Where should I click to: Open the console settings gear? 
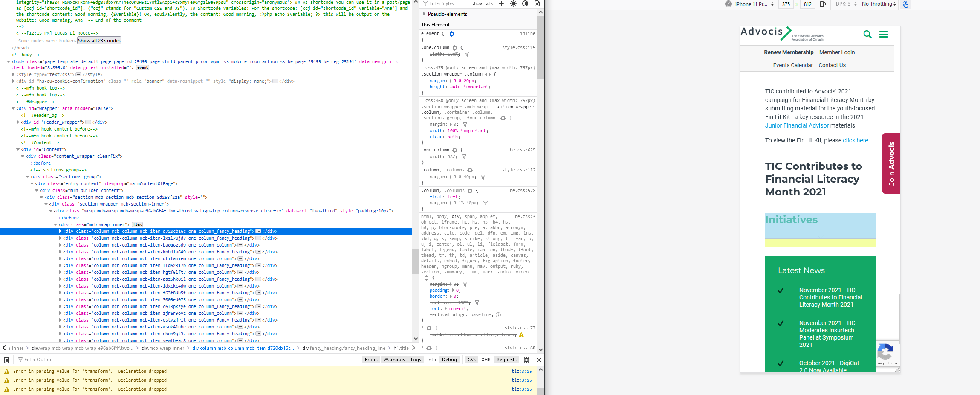pos(526,360)
